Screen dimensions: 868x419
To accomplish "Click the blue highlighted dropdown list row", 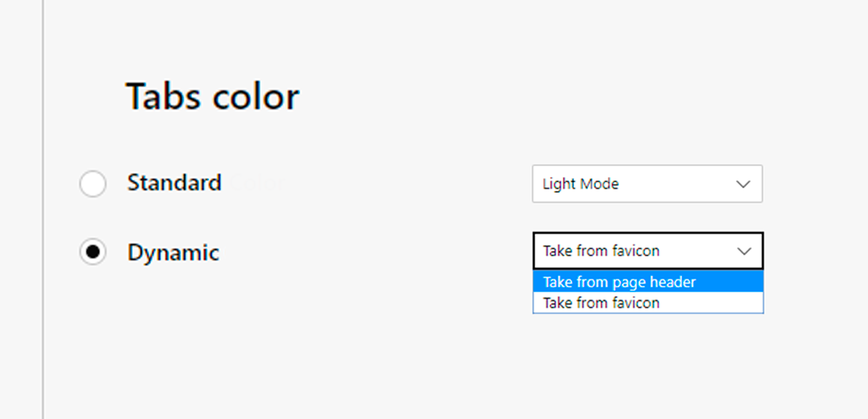I will tap(648, 282).
